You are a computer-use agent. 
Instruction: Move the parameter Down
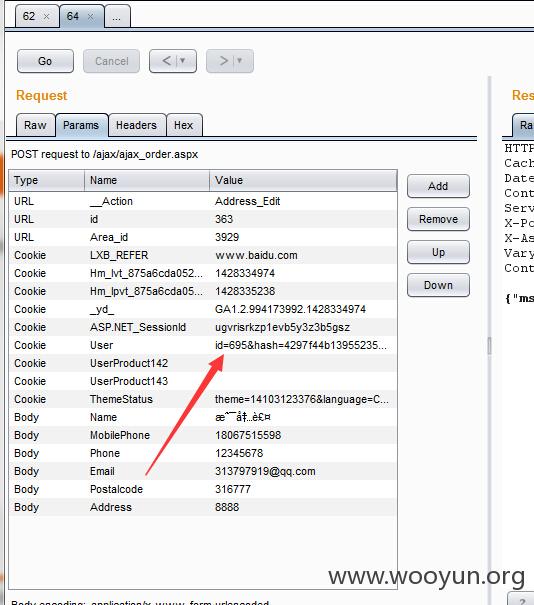coord(438,285)
